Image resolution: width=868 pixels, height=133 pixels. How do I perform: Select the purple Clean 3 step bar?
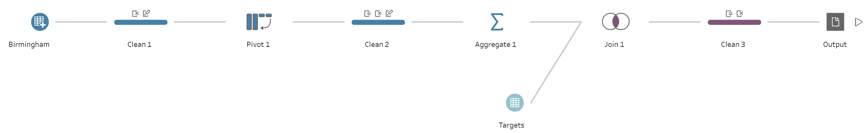coord(734,22)
